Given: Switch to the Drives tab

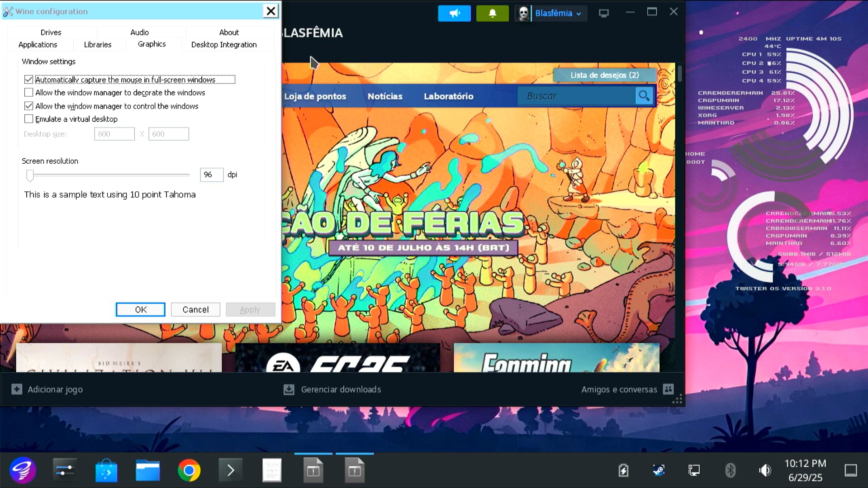Looking at the screenshot, I should click(x=51, y=32).
